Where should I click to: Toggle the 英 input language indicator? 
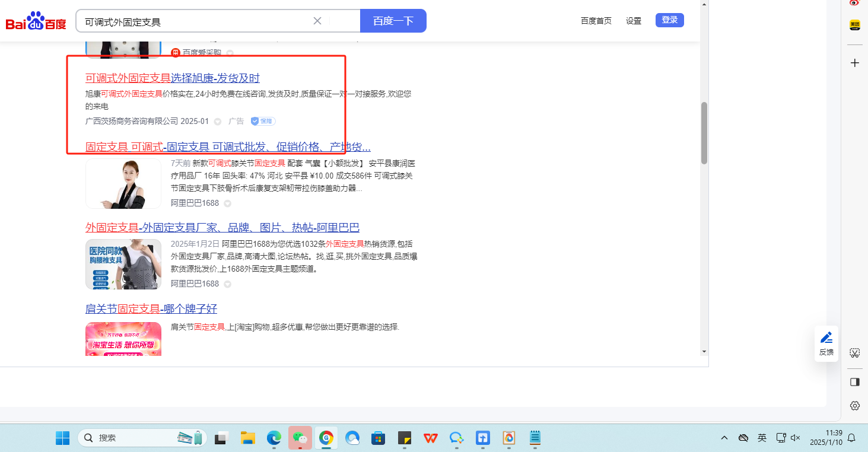[762, 438]
